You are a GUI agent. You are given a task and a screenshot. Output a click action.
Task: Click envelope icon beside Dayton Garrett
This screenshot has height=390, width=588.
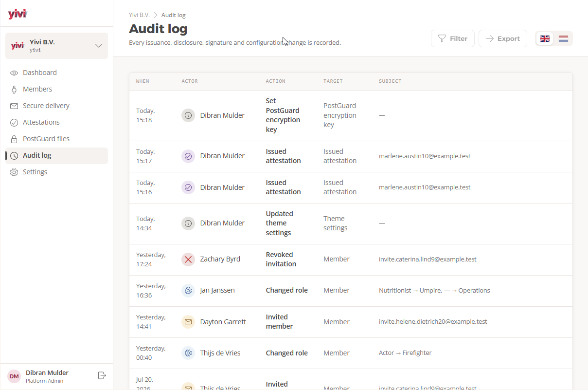[188, 322]
